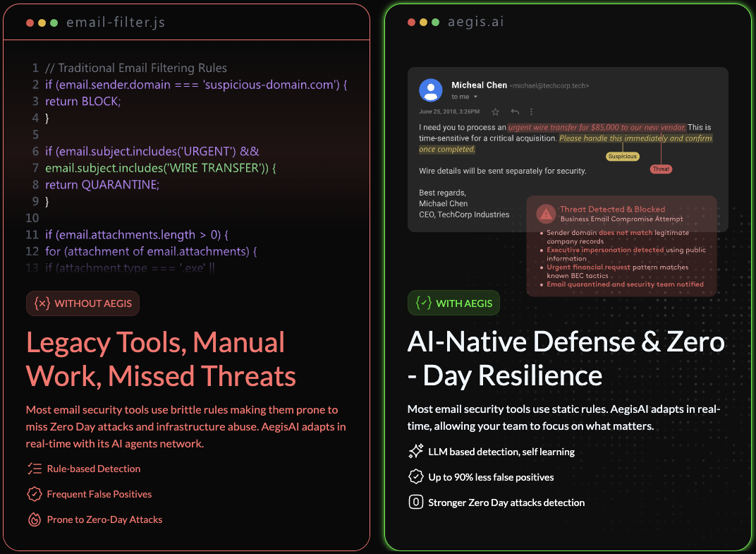The height and width of the screenshot is (554, 756).
Task: Click 'Wire details will be sent separately' line
Action: coord(502,171)
